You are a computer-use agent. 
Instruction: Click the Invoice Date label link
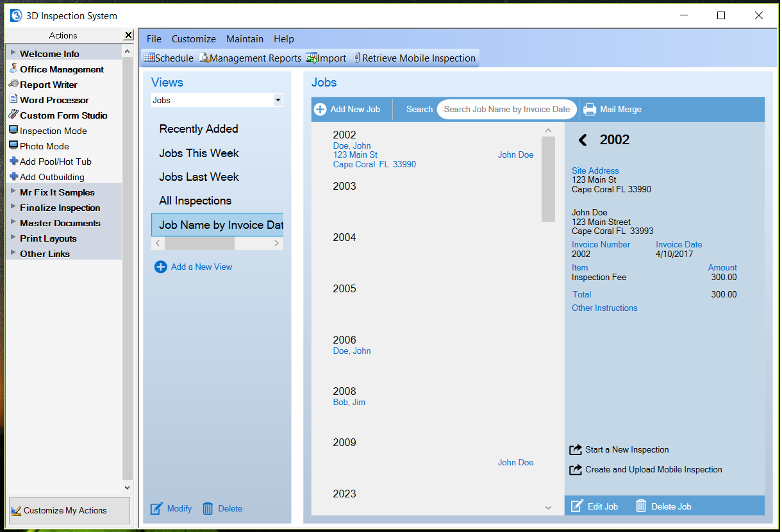click(679, 244)
